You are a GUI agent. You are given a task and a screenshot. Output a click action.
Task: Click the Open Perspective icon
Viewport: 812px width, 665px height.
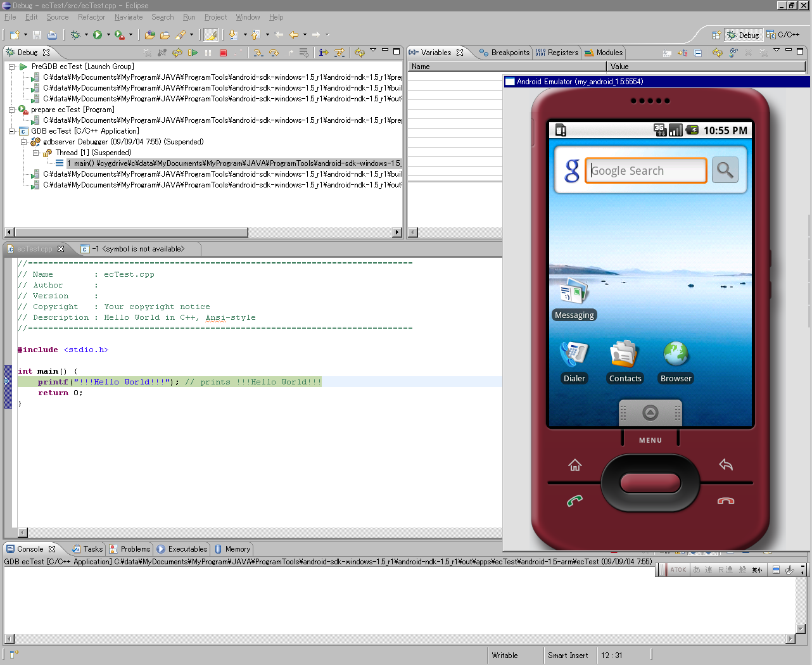716,35
